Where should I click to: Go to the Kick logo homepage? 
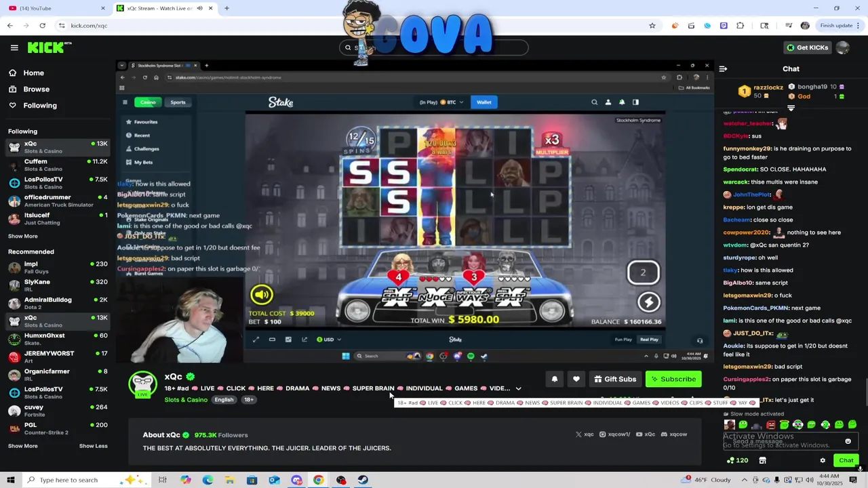click(x=50, y=47)
